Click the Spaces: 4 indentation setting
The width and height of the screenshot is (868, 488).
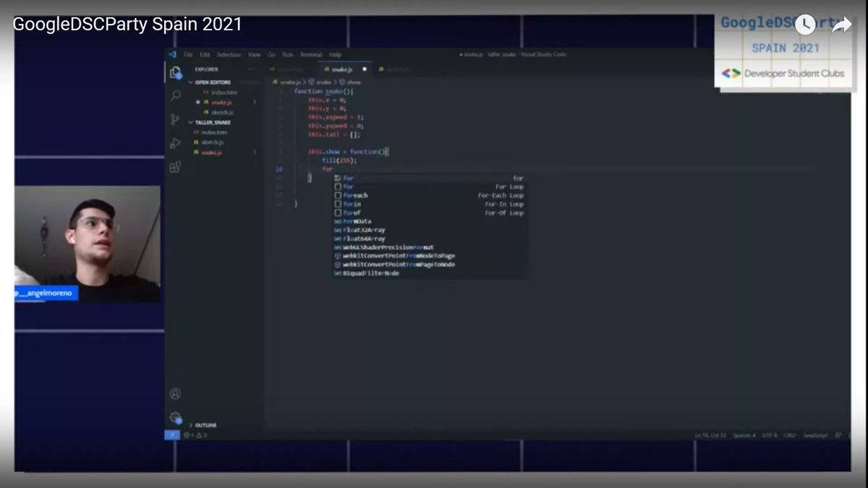pyautogui.click(x=744, y=435)
